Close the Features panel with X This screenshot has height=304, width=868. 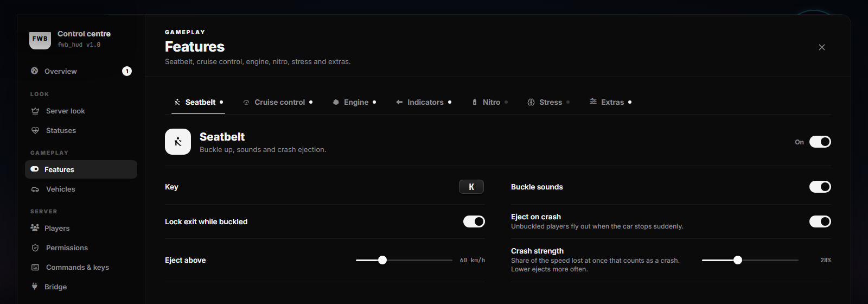click(822, 47)
